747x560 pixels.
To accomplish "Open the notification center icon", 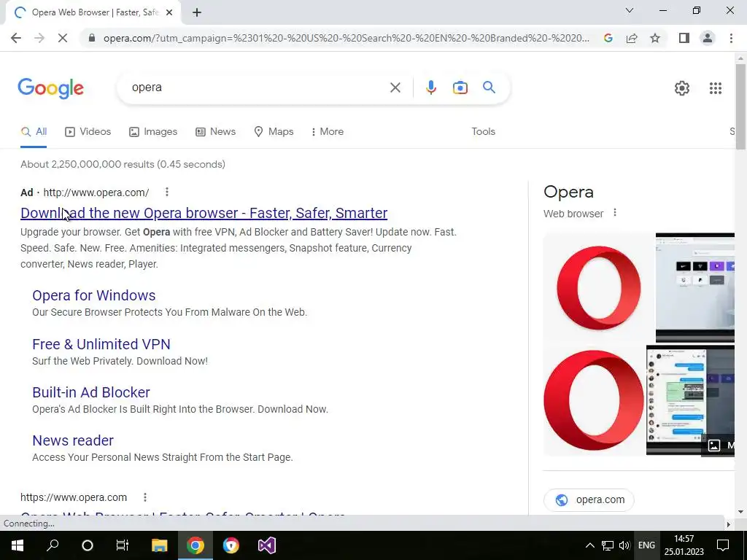I will tap(723, 545).
